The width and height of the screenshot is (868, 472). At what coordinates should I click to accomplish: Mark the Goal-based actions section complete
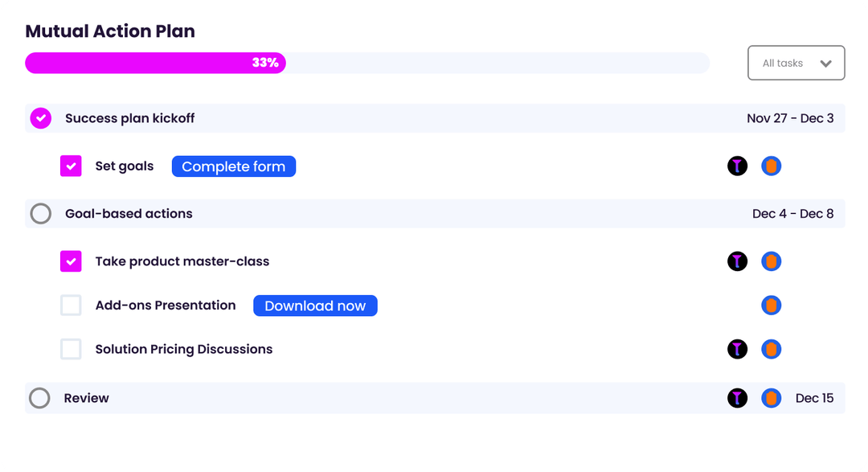click(40, 213)
